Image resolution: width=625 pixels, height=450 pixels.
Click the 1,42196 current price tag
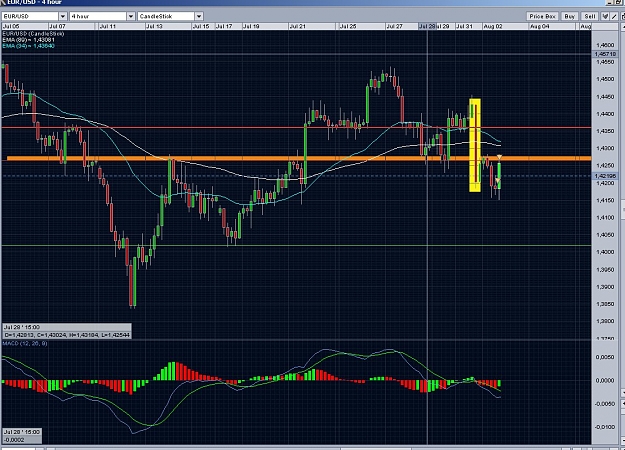(x=605, y=176)
